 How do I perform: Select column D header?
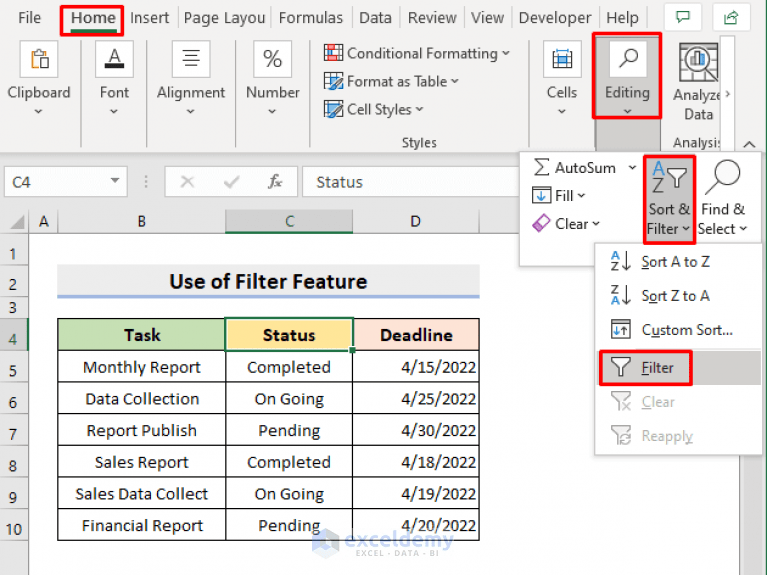point(415,222)
